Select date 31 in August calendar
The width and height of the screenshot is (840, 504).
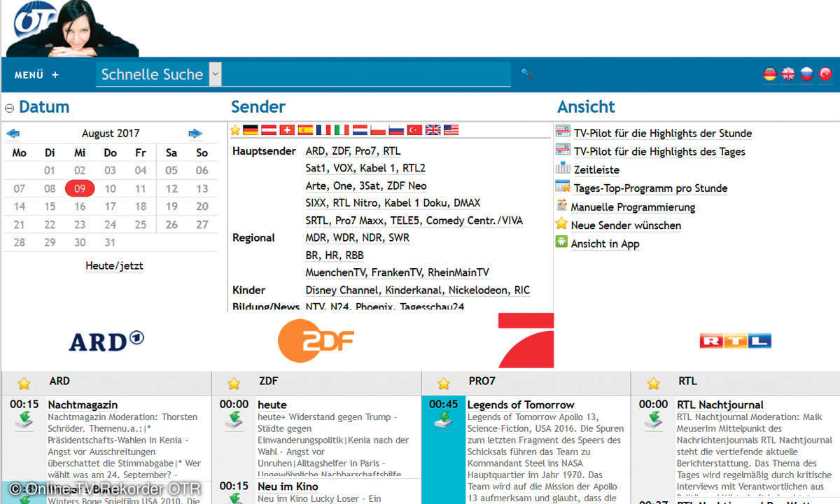click(111, 242)
